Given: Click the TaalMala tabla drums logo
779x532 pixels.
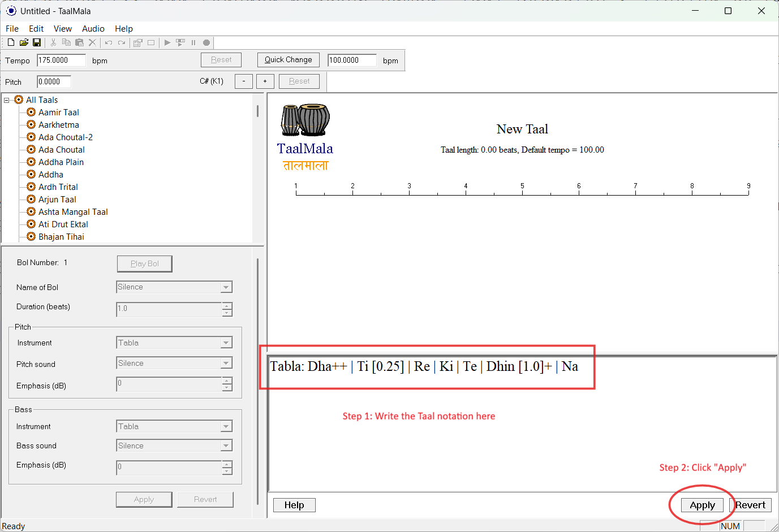Looking at the screenshot, I should tap(305, 120).
